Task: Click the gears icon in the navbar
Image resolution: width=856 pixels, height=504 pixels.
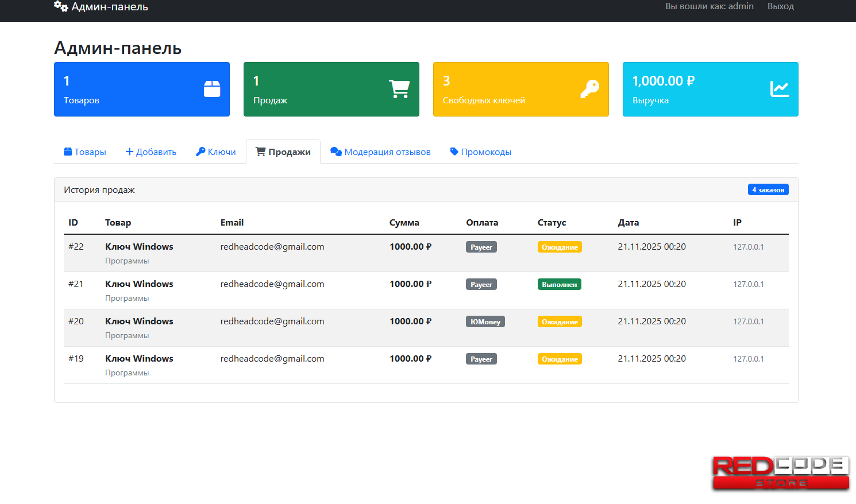Action: pyautogui.click(x=61, y=6)
